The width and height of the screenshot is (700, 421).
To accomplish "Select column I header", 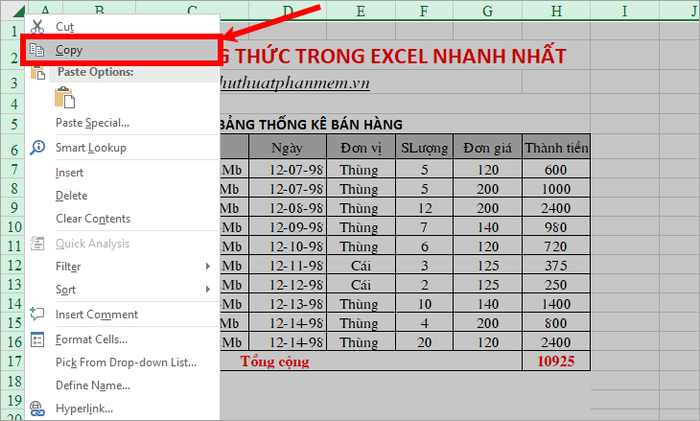I will [625, 10].
